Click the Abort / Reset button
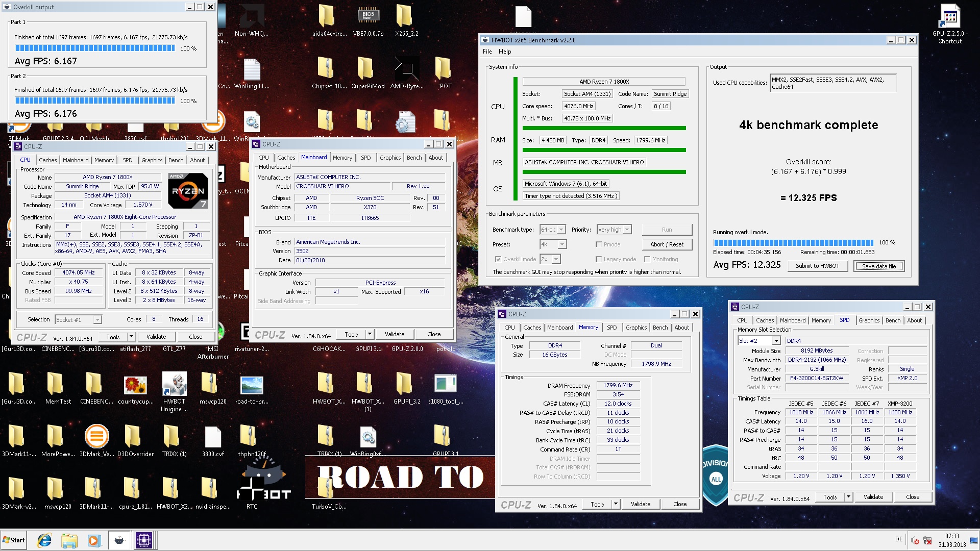The width and height of the screenshot is (980, 551). 667,244
